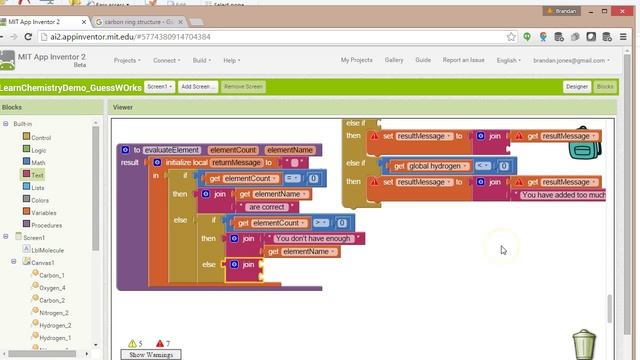This screenshot has width=640, height=360.
Task: Switch to Designer view
Action: (x=577, y=87)
